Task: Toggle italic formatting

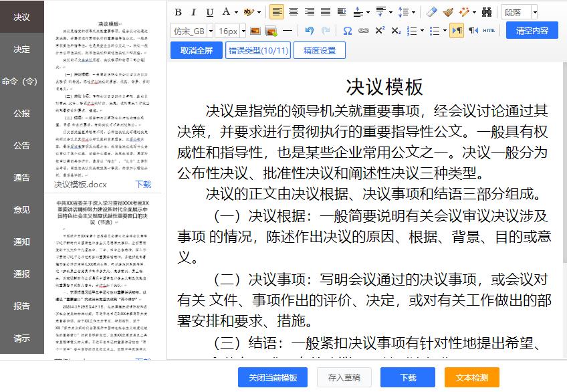Action: 194,12
